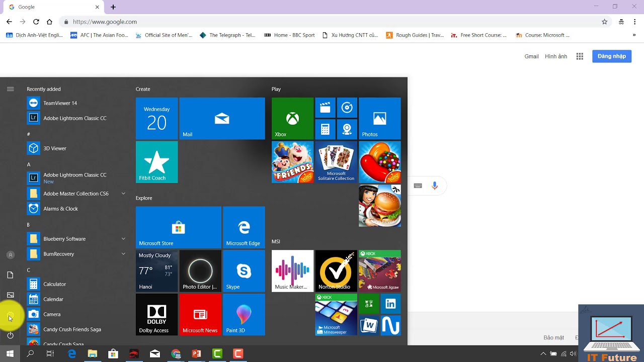
Task: Click the Settings gear in the Start menu
Action: (11, 316)
